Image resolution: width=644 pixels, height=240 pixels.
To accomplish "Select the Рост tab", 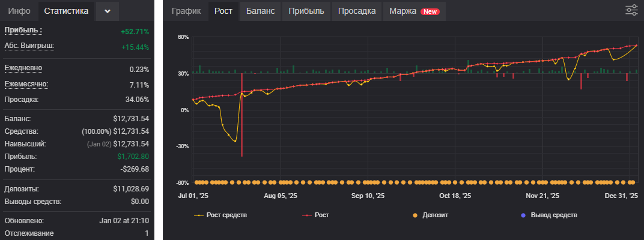I will point(223,11).
